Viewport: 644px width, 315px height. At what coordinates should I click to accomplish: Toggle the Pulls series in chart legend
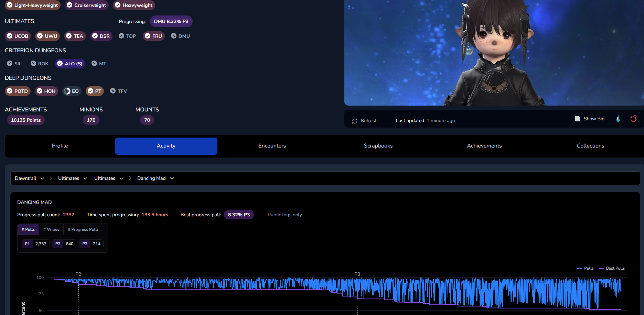point(586,268)
